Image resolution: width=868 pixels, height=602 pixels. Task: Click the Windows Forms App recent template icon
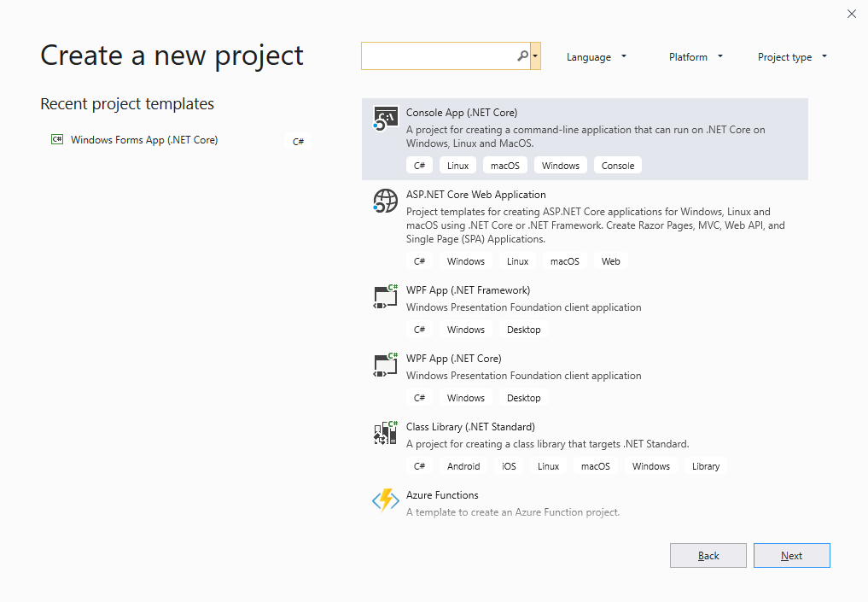57,139
